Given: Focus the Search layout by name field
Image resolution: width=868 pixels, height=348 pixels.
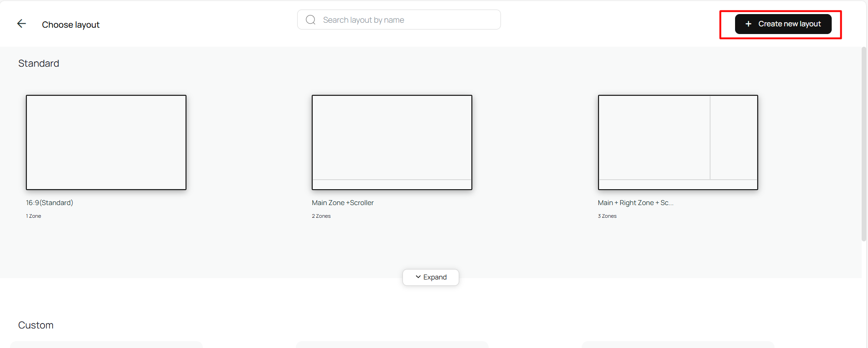Looking at the screenshot, I should pos(408,20).
